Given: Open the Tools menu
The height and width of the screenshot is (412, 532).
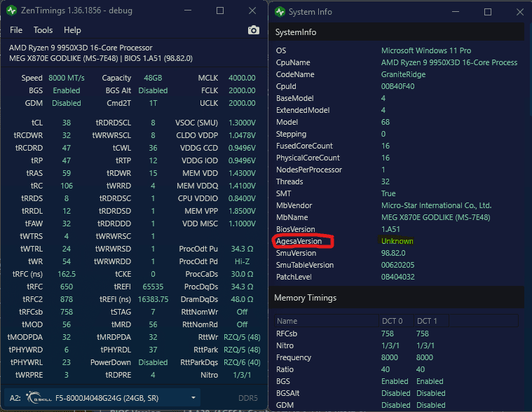Looking at the screenshot, I should pyautogui.click(x=43, y=30).
